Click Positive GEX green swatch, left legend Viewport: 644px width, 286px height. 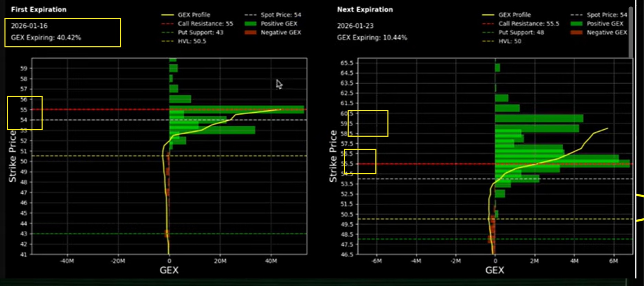250,24
